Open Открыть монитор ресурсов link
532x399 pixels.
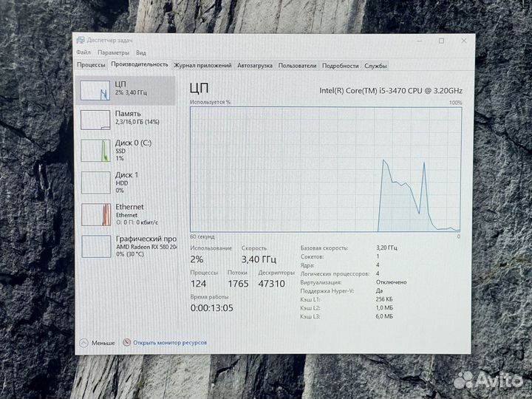pyautogui.click(x=170, y=343)
